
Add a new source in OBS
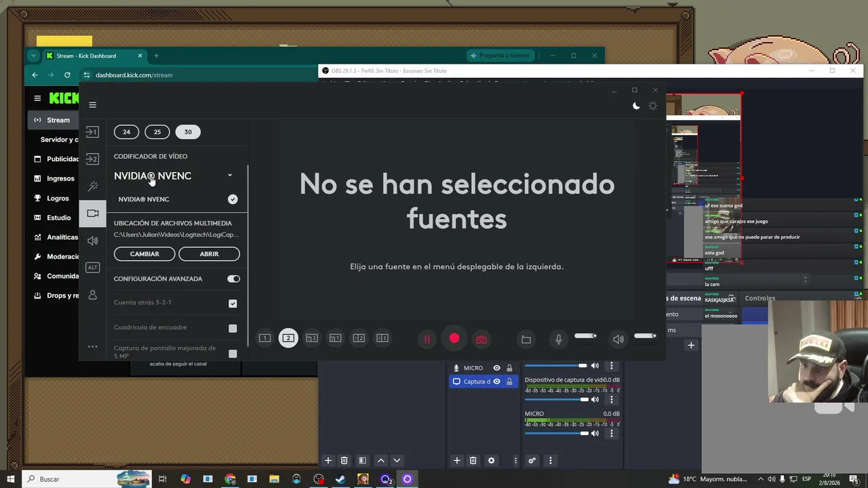pyautogui.click(x=456, y=460)
